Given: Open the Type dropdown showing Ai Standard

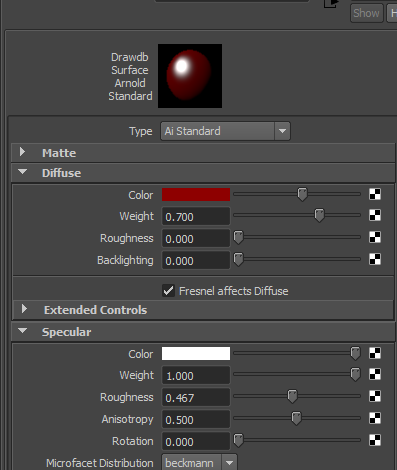Looking at the screenshot, I should click(x=225, y=131).
